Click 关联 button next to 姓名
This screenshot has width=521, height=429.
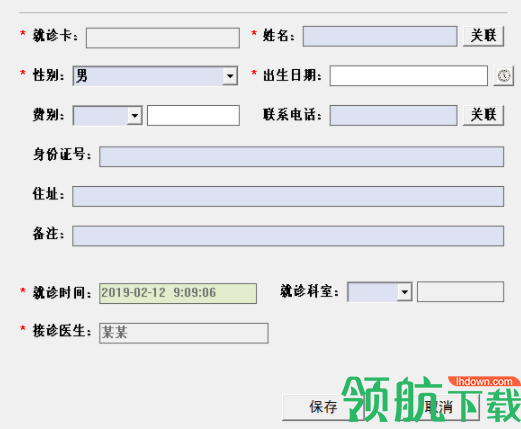483,36
